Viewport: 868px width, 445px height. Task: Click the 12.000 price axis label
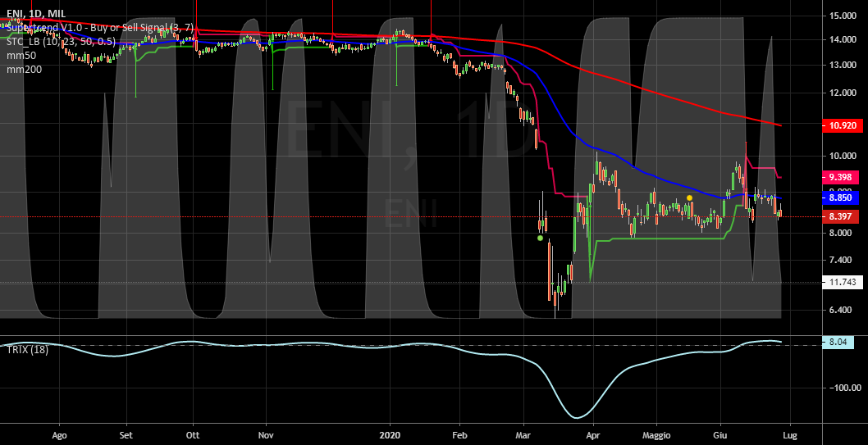[x=843, y=93]
